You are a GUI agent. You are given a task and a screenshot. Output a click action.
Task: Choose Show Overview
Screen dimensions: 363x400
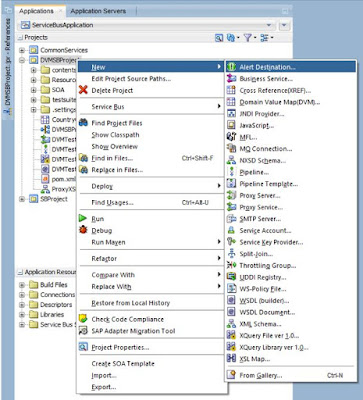pos(151,146)
